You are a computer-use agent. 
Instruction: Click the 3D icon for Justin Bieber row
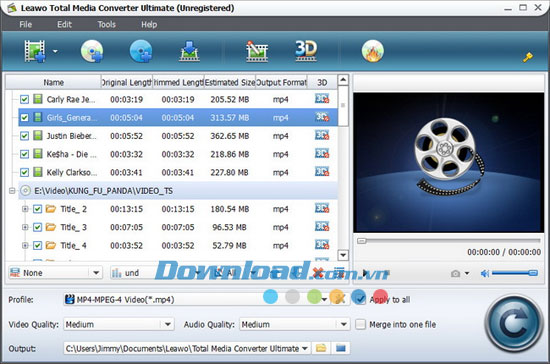click(322, 135)
